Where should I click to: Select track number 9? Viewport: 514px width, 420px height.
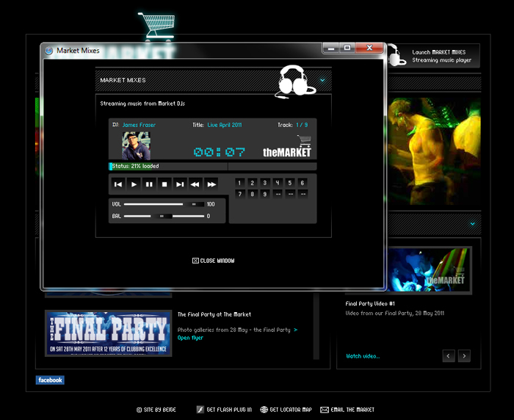pos(265,194)
